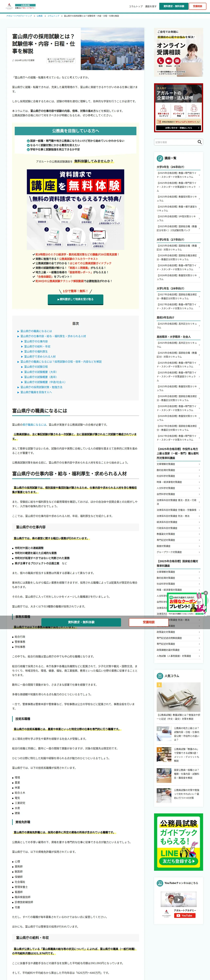Click the red 電話 phone icon

[160, 61]
